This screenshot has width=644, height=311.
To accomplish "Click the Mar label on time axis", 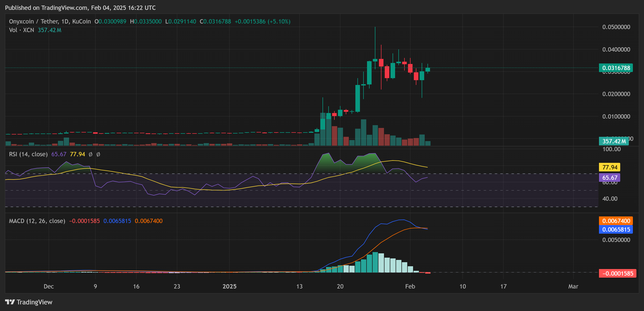I will point(573,286).
